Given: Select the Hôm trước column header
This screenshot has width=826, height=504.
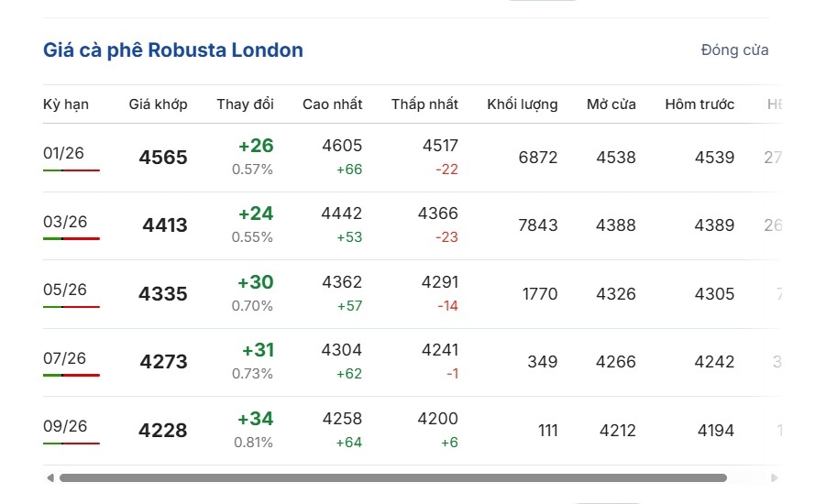Looking at the screenshot, I should click(699, 104).
